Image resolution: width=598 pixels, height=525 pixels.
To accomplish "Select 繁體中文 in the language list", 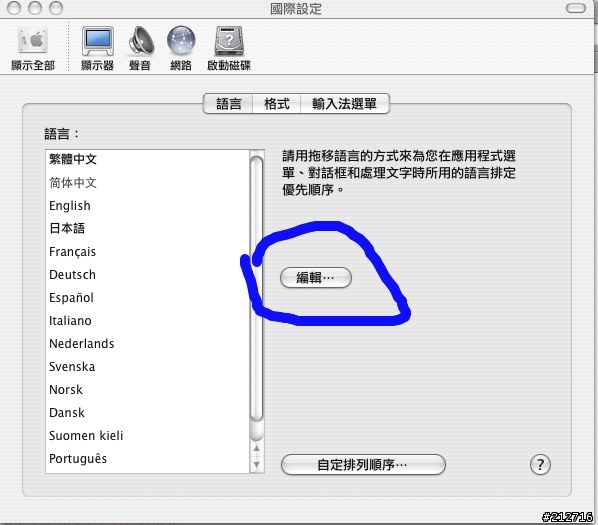I will [147, 159].
